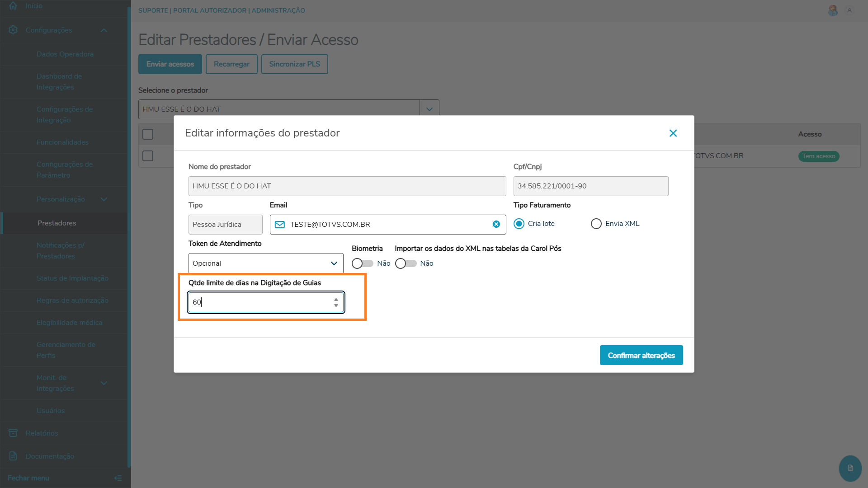The image size is (868, 488).
Task: Click the Configurações gear icon in sidebar
Action: coord(13,30)
